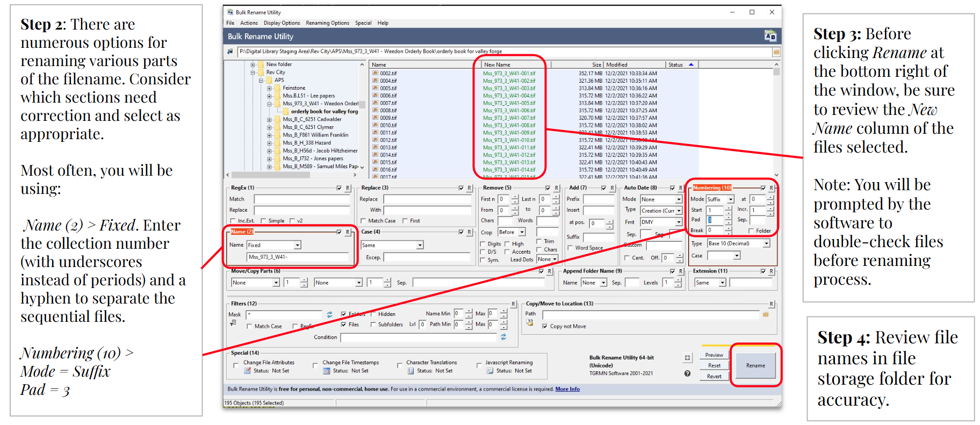Image resolution: width=980 pixels, height=425 pixels.
Task: Enable the Subfolders filter checkbox
Action: pyautogui.click(x=373, y=325)
